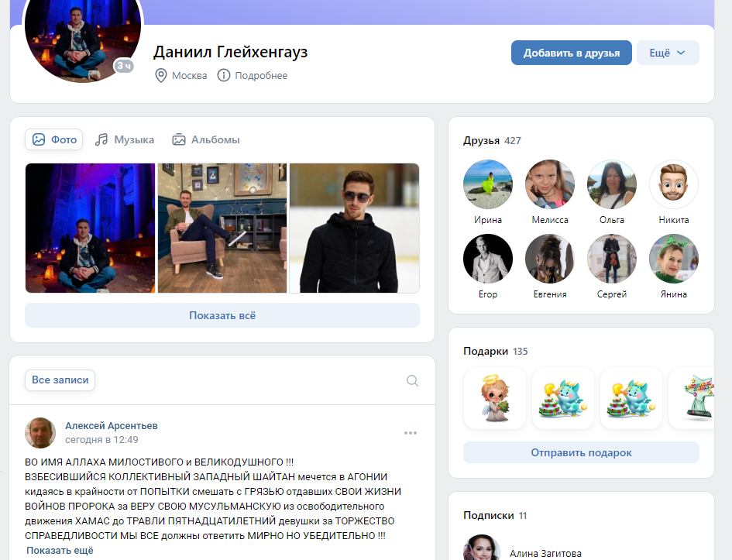Open the three-dots post options menu
Image resolution: width=732 pixels, height=560 pixels.
point(411,433)
